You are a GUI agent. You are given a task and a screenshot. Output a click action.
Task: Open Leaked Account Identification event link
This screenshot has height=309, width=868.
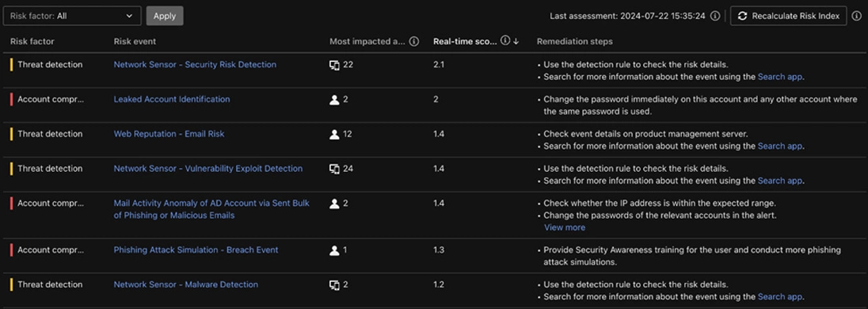(172, 100)
